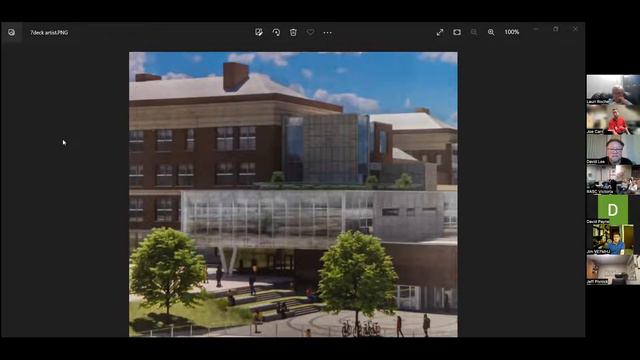This screenshot has width=640, height=360.
Task: Select David Lee's video tile
Action: pos(613,150)
